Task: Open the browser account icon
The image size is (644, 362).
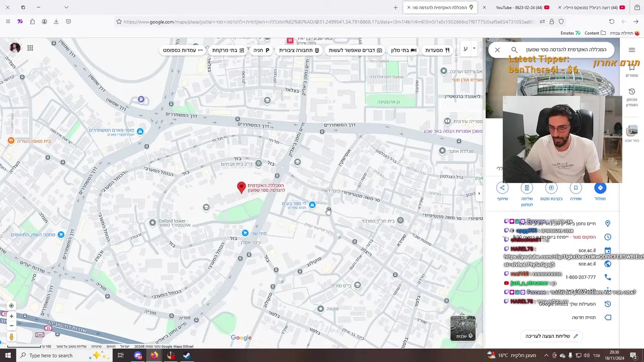Action: [x=44, y=22]
